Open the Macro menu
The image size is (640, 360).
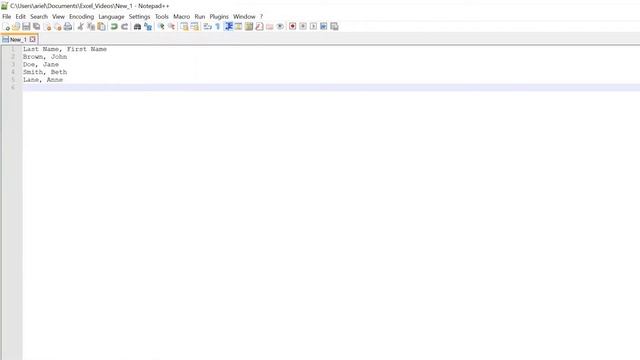pos(181,17)
